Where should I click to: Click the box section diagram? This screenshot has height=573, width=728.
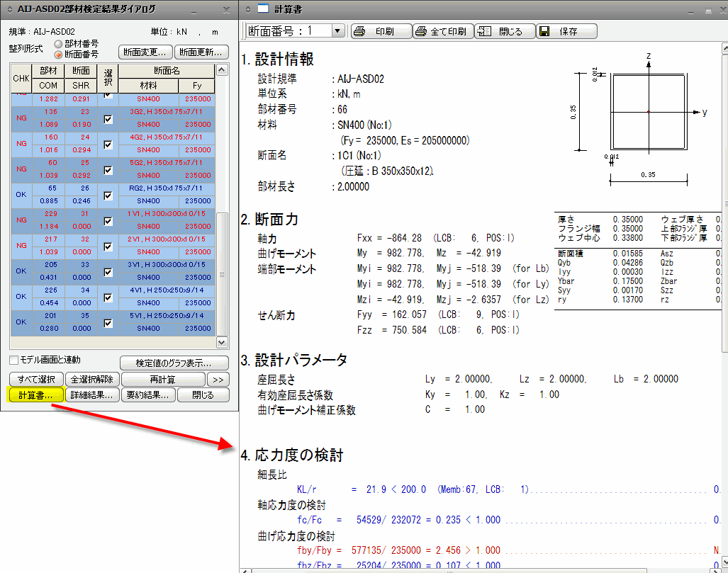click(649, 112)
